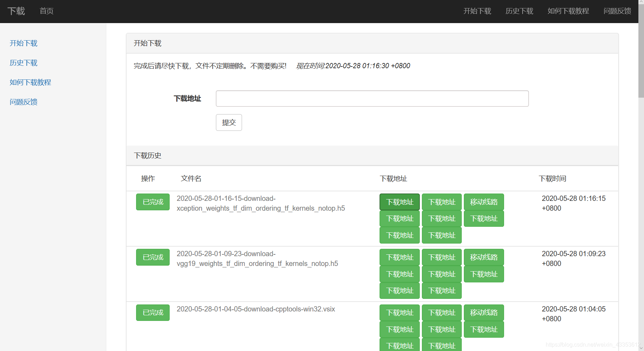Click 已完成 for cpptools-win32.vsix file
Viewport: 644px width, 351px height.
pos(153,313)
